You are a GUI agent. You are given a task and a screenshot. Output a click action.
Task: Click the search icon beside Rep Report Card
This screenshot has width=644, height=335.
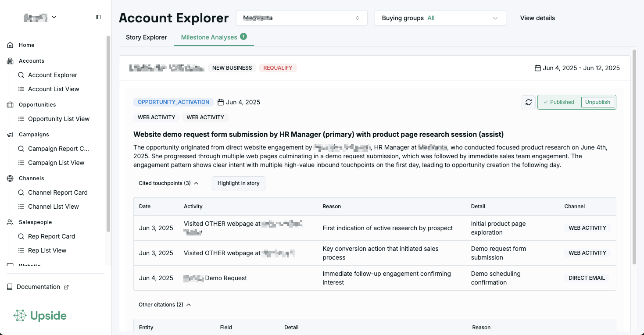coord(21,236)
